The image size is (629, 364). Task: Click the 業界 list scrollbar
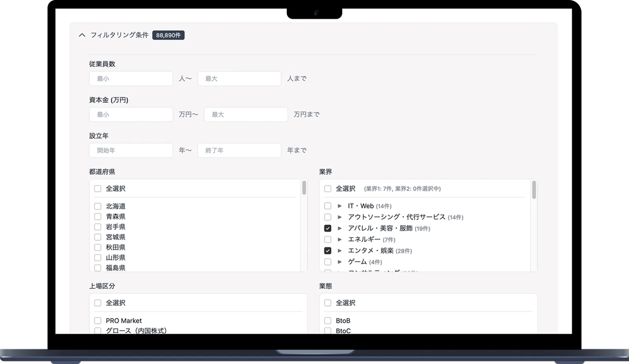(534, 190)
